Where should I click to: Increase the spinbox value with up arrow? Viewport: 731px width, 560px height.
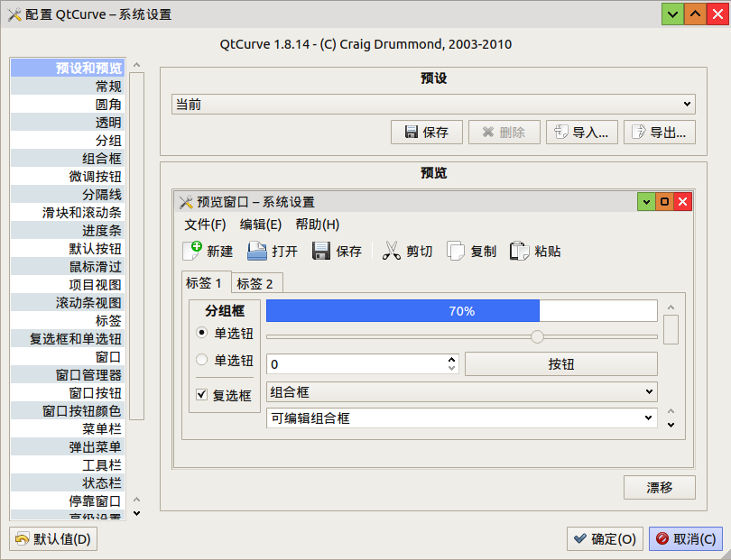(x=451, y=360)
